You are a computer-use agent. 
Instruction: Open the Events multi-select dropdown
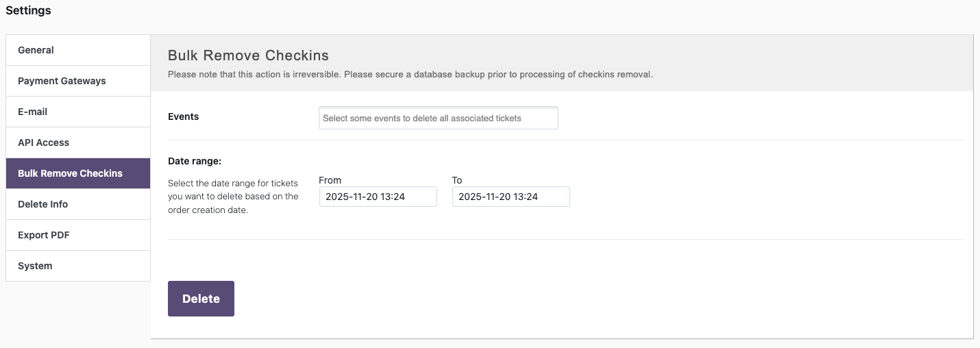[438, 118]
